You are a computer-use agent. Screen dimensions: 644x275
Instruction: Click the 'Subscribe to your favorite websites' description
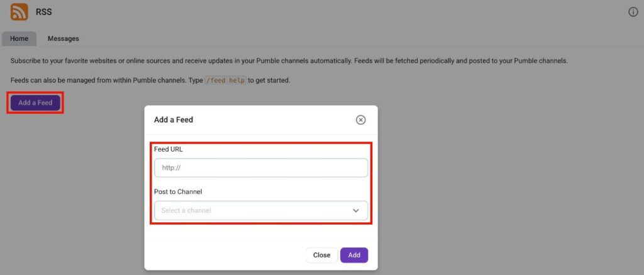[x=289, y=61]
